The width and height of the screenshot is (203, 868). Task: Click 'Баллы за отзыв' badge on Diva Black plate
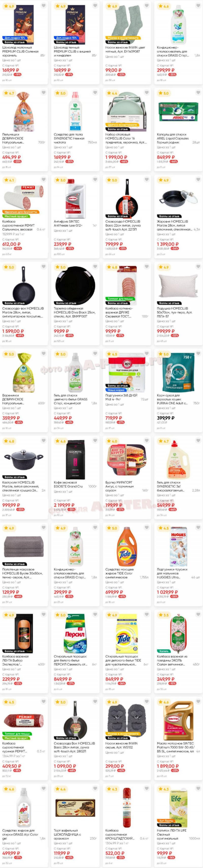pyautogui.click(x=66, y=303)
